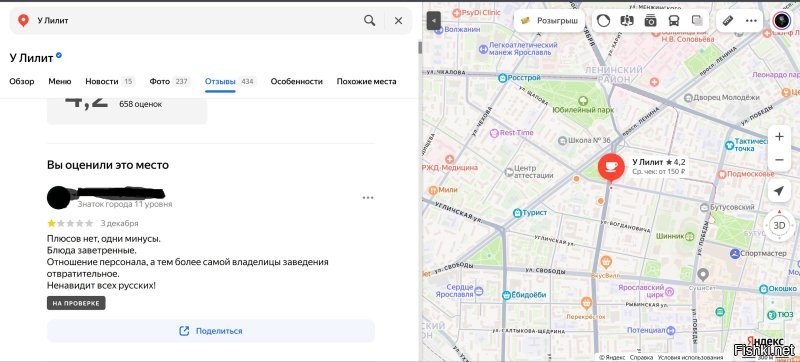Open the Новости tab
This screenshot has height=362, width=800.
pyautogui.click(x=110, y=81)
